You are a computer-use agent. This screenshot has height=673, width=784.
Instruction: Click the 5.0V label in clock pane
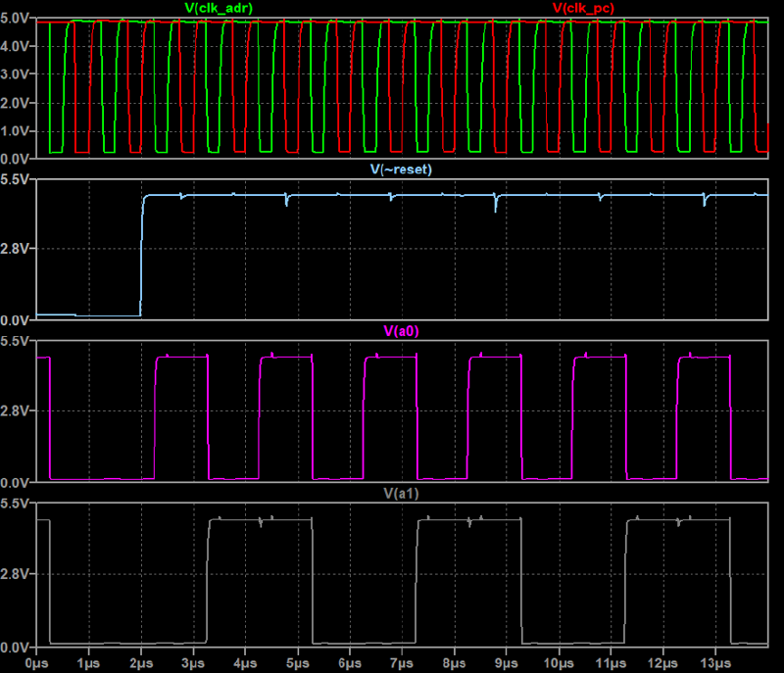coord(17,19)
